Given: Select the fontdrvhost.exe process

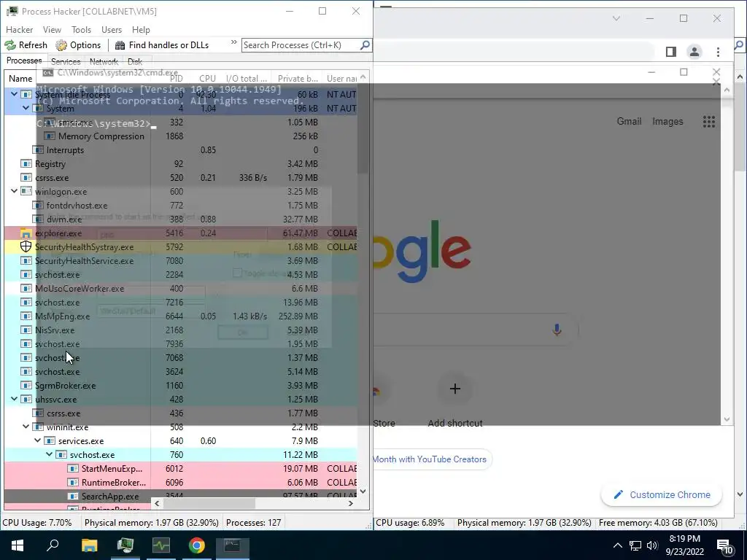Looking at the screenshot, I should coord(181,205).
